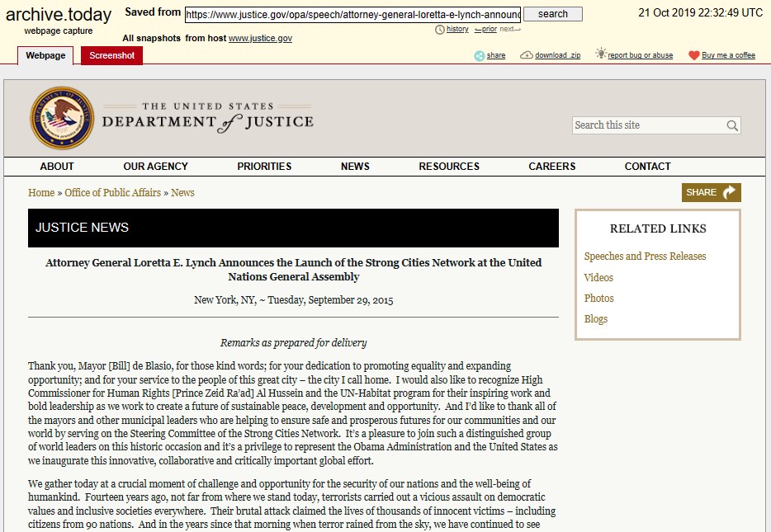Click the Department of Justice seal logo

coord(62,119)
